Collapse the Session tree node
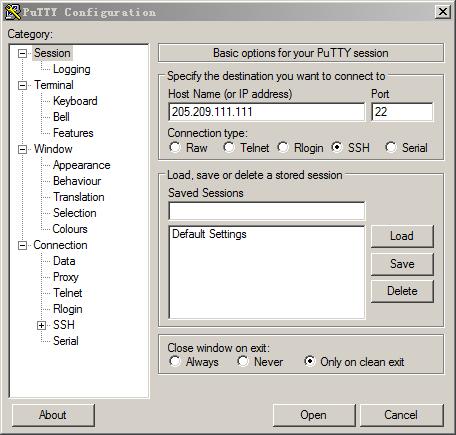 (x=22, y=53)
